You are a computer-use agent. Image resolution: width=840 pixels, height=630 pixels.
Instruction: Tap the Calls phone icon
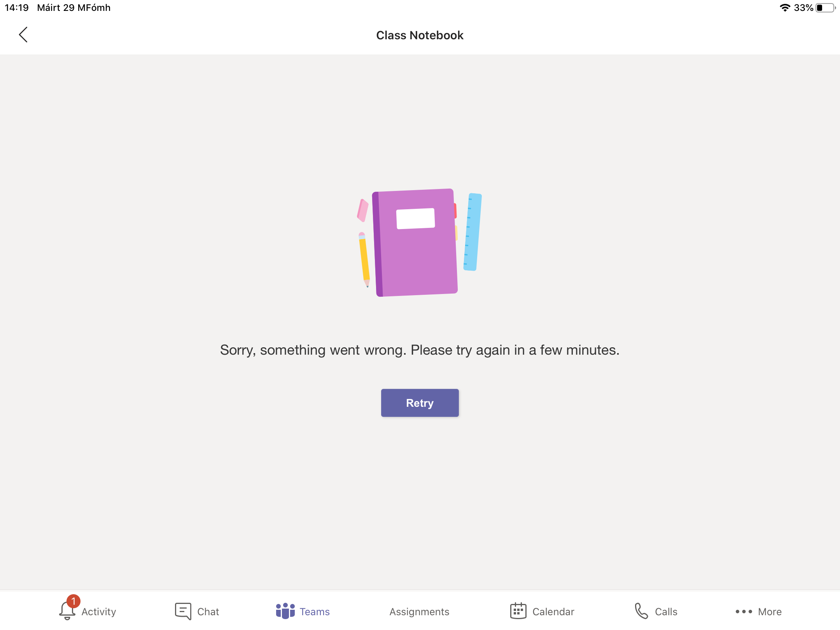coord(641,611)
